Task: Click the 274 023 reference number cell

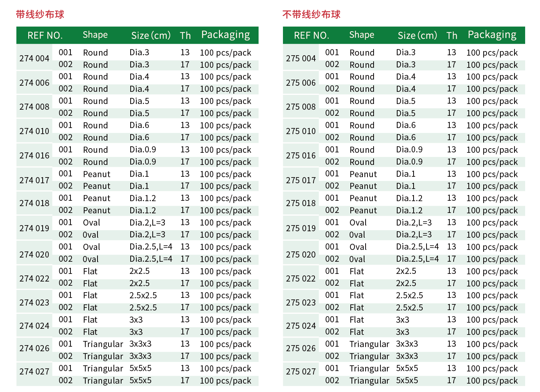Action: point(34,302)
